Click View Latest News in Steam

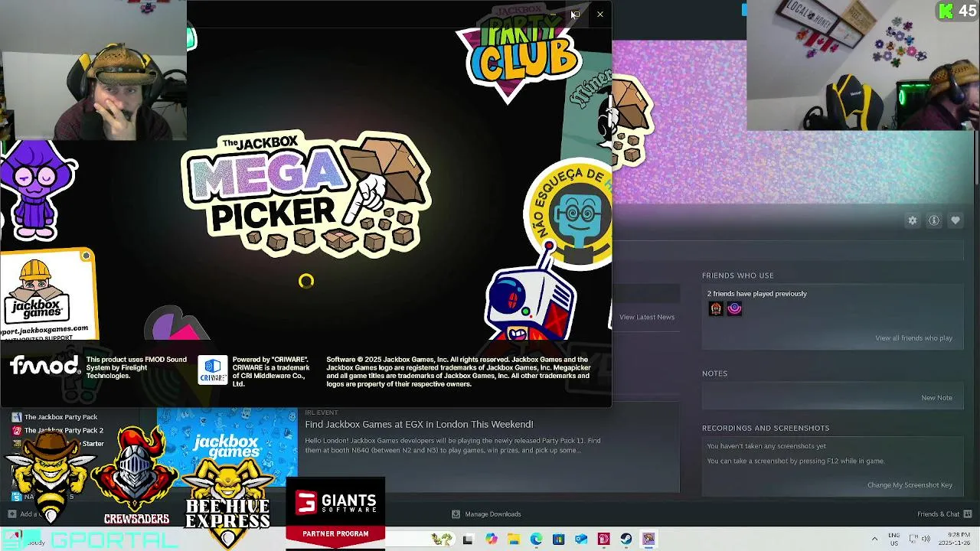647,317
